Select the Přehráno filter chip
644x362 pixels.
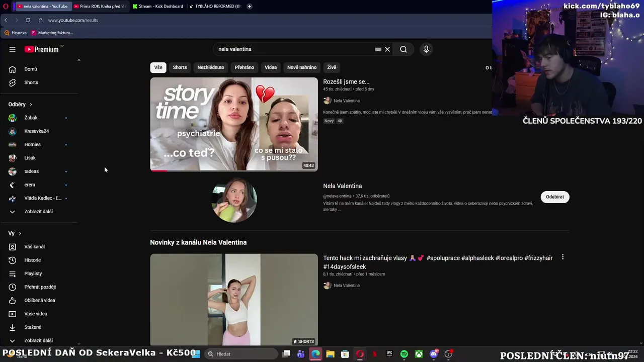coord(245,67)
